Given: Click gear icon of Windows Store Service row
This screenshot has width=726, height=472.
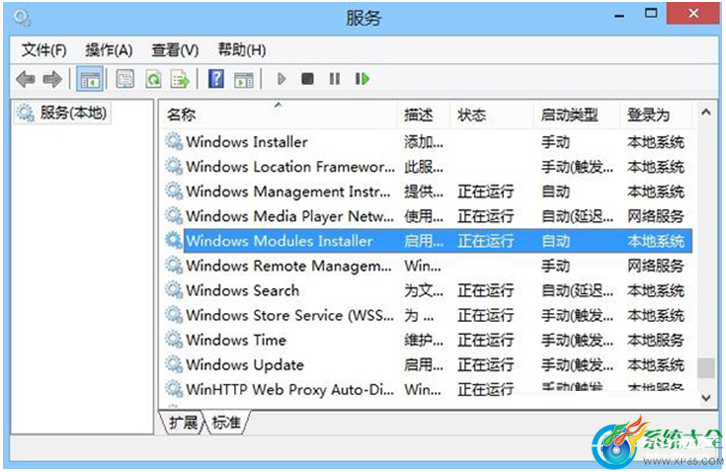Looking at the screenshot, I should [x=174, y=315].
